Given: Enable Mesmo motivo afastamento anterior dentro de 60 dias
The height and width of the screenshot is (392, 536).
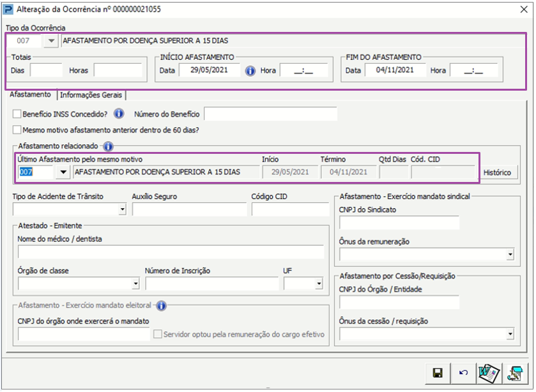Looking at the screenshot, I should click(x=15, y=131).
